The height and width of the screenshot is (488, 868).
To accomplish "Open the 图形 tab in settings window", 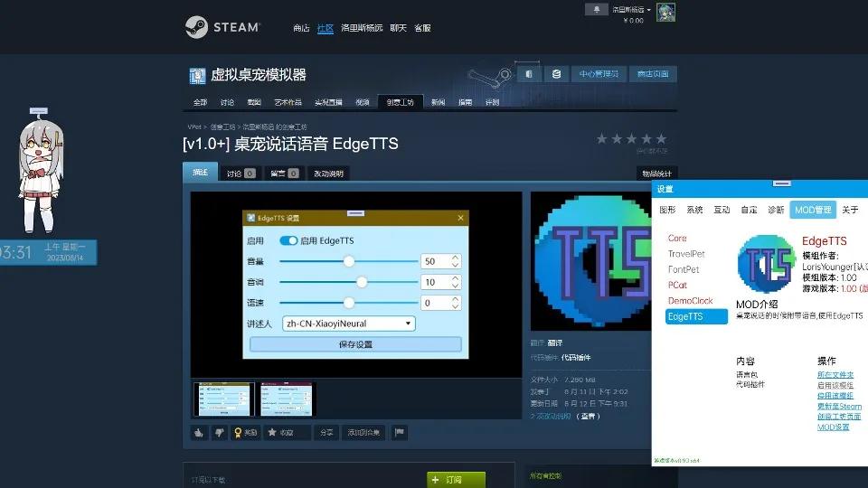I will click(667, 210).
